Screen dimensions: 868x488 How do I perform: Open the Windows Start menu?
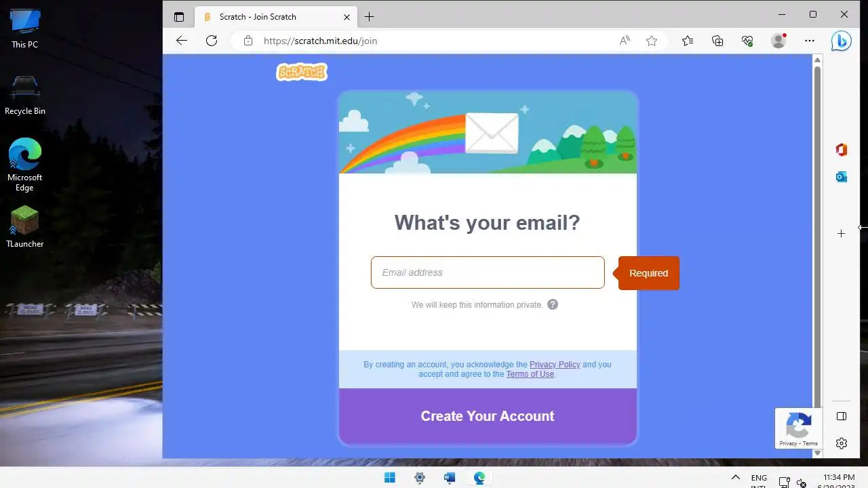coord(390,478)
